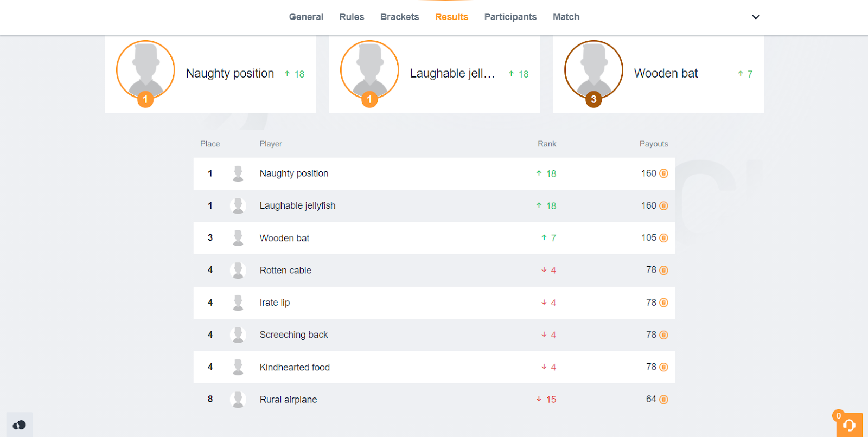This screenshot has width=868, height=437.
Task: Click Naughty position's avatar in the table
Action: tap(238, 173)
